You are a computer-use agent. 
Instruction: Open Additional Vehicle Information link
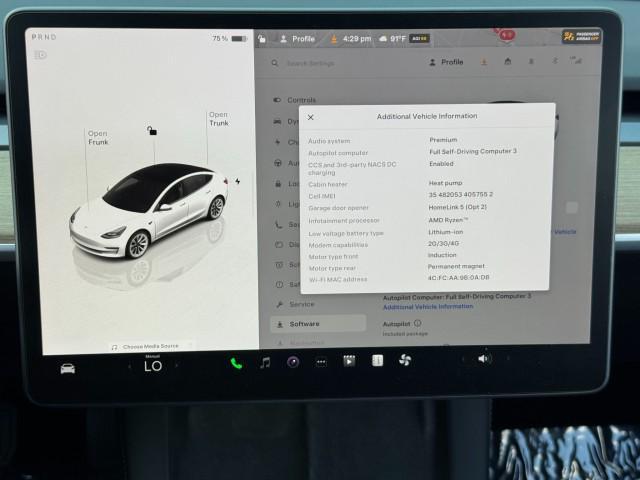click(428, 307)
